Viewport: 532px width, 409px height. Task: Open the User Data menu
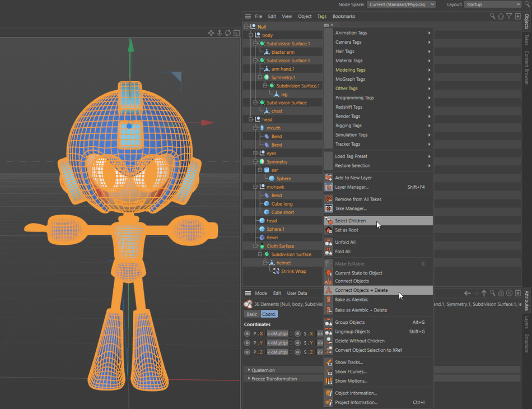click(x=297, y=293)
